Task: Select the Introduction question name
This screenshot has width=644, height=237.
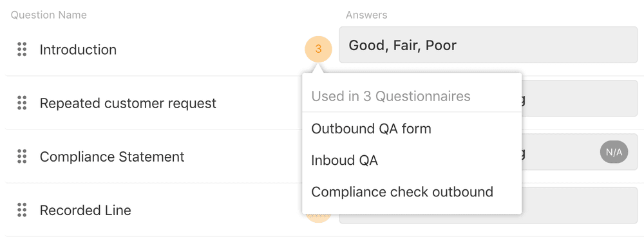Action: (78, 50)
